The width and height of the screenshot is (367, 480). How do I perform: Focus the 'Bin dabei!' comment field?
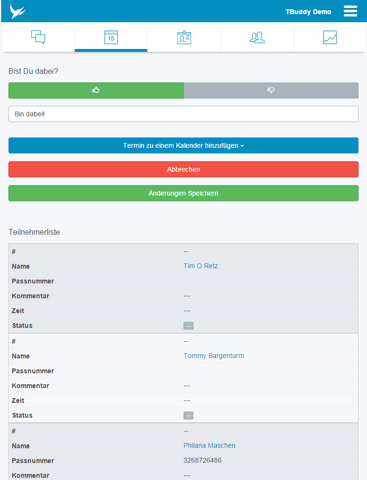[183, 114]
